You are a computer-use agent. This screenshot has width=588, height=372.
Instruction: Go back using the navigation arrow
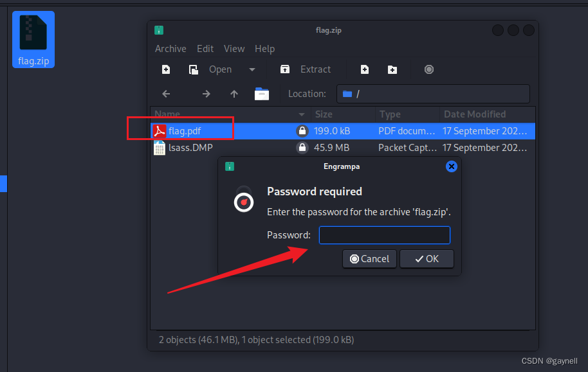click(166, 94)
